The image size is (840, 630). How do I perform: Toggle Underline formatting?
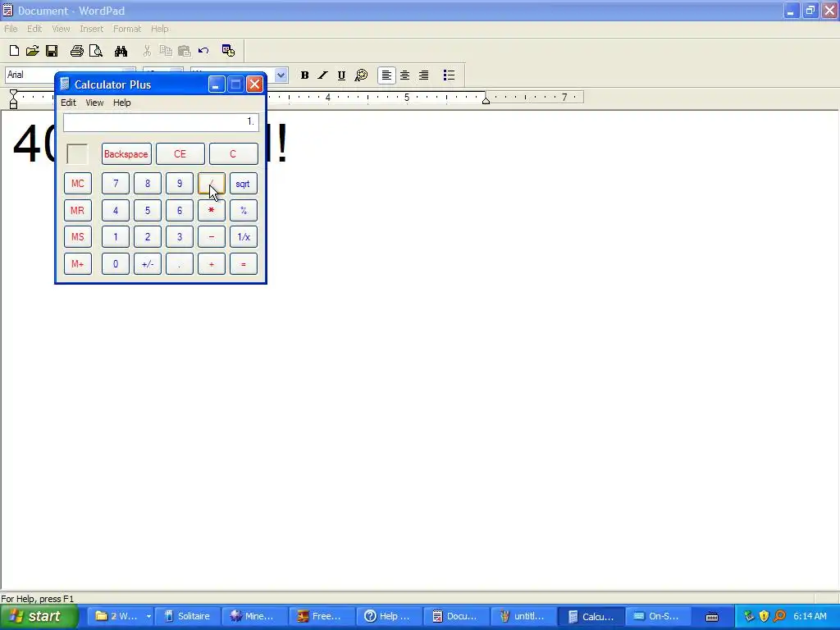point(341,75)
